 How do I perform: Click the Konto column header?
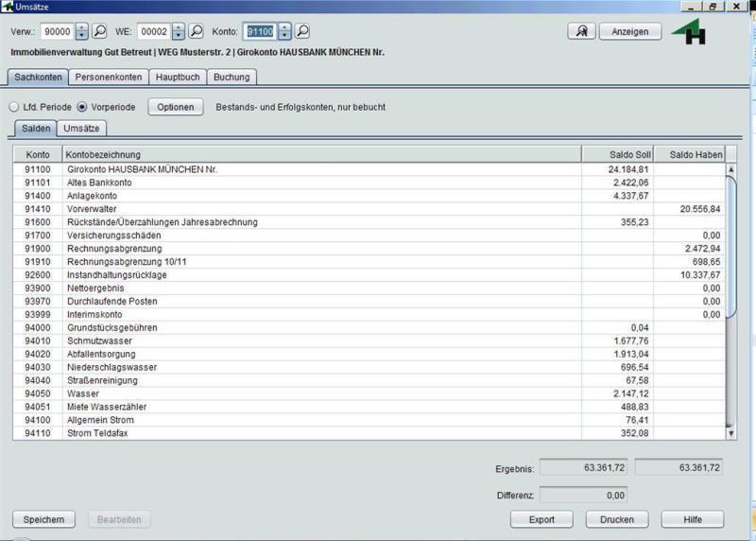coord(38,154)
